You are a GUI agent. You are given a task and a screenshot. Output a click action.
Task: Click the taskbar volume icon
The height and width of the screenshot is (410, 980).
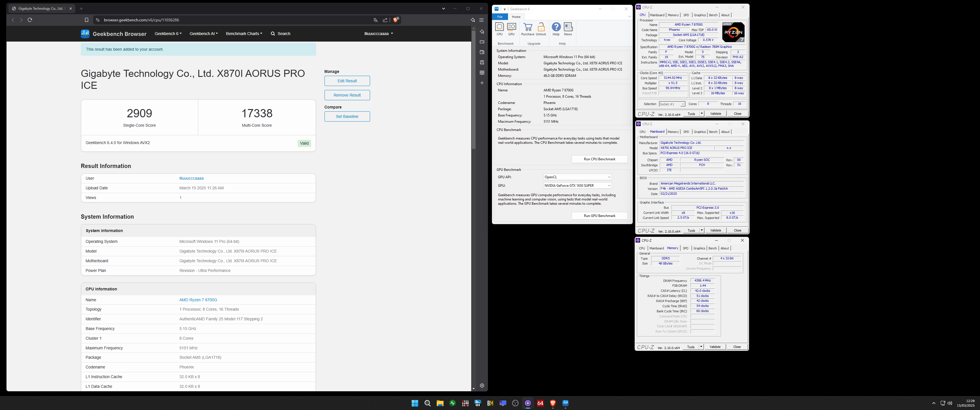(950, 403)
